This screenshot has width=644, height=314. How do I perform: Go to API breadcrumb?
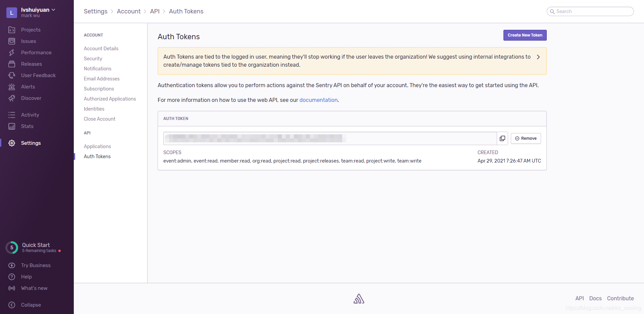click(x=155, y=11)
